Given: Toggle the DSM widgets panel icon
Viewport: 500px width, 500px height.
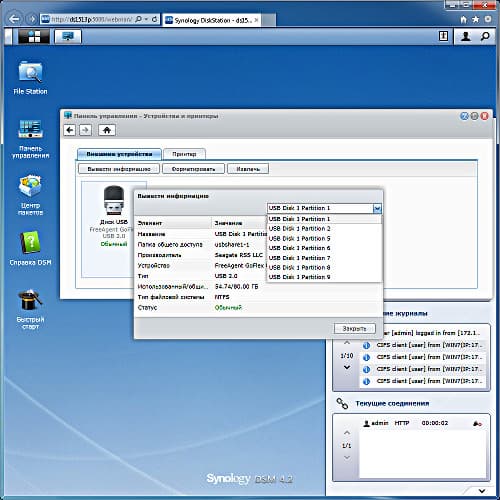Looking at the screenshot, I should point(443,36).
